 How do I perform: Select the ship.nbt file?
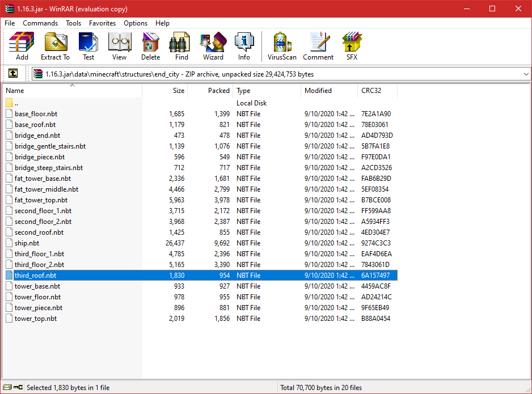pos(27,243)
